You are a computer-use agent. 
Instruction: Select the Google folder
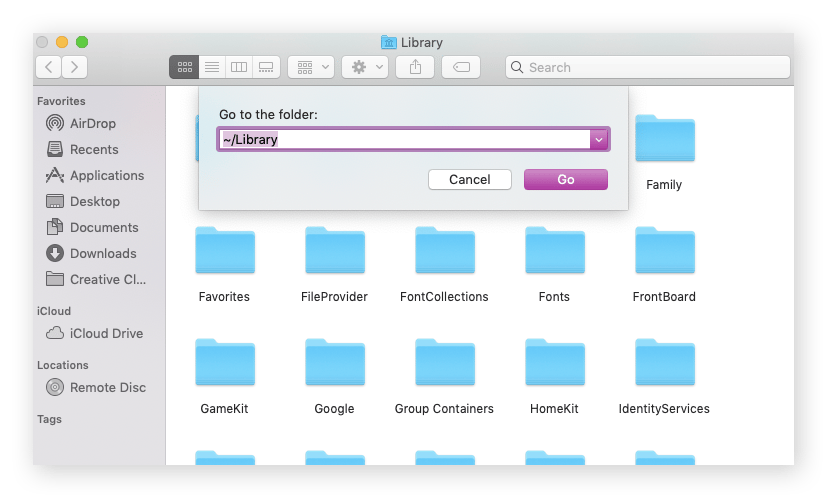point(334,377)
